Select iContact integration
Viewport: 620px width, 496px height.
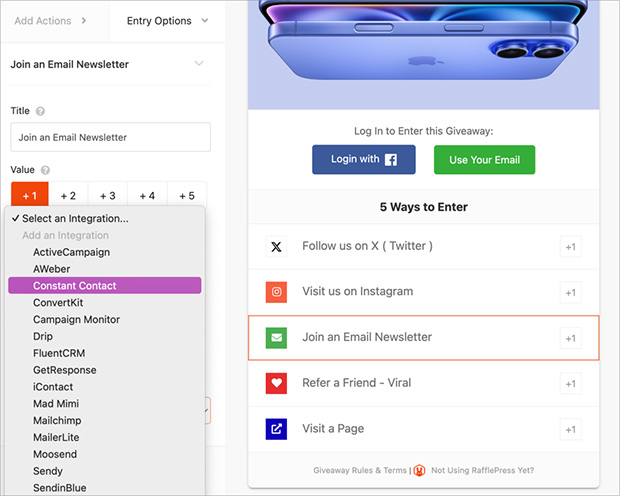pyautogui.click(x=105, y=387)
